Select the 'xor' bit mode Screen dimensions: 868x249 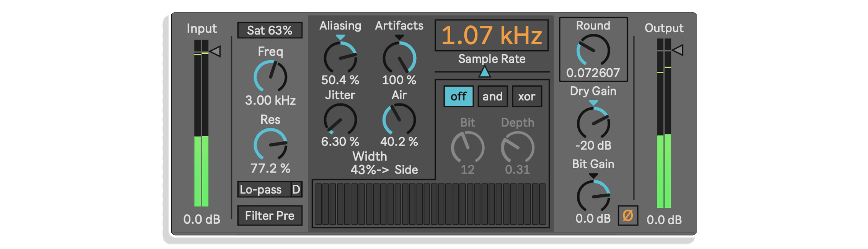point(527,96)
